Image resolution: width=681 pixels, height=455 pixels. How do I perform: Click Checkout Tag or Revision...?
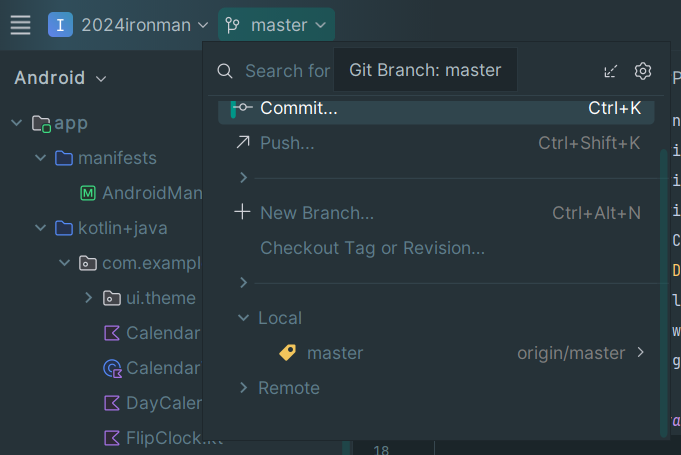(372, 248)
